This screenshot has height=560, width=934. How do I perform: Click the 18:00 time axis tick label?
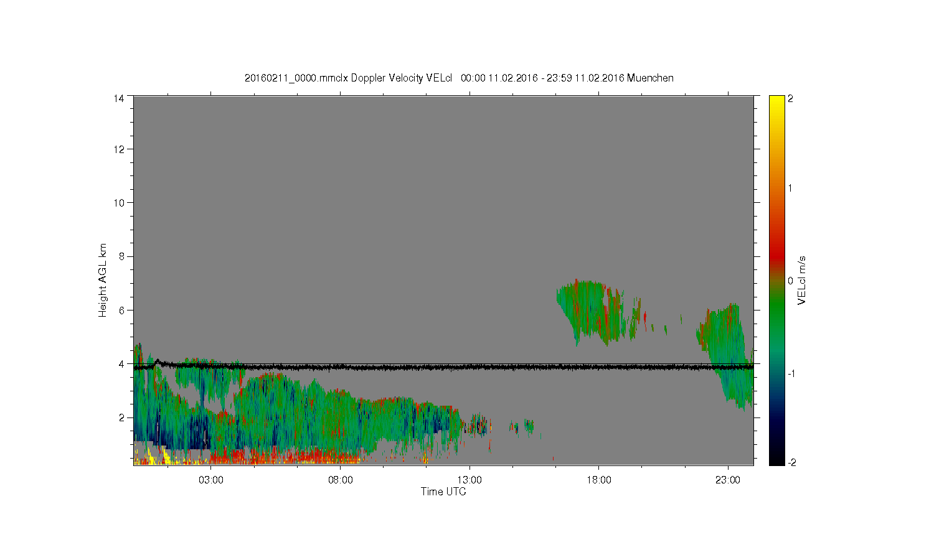click(598, 480)
